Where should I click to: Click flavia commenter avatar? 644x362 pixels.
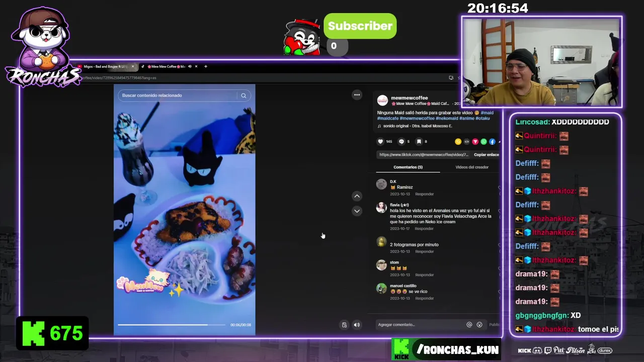coord(381,208)
